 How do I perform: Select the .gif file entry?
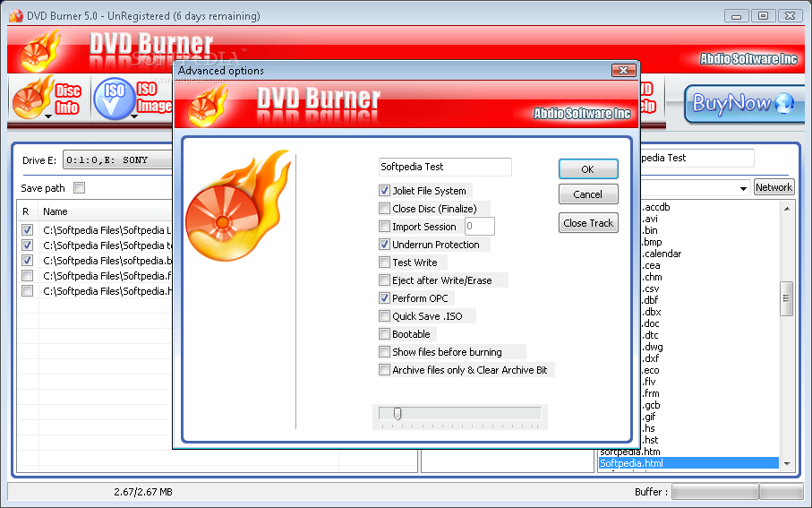649,417
